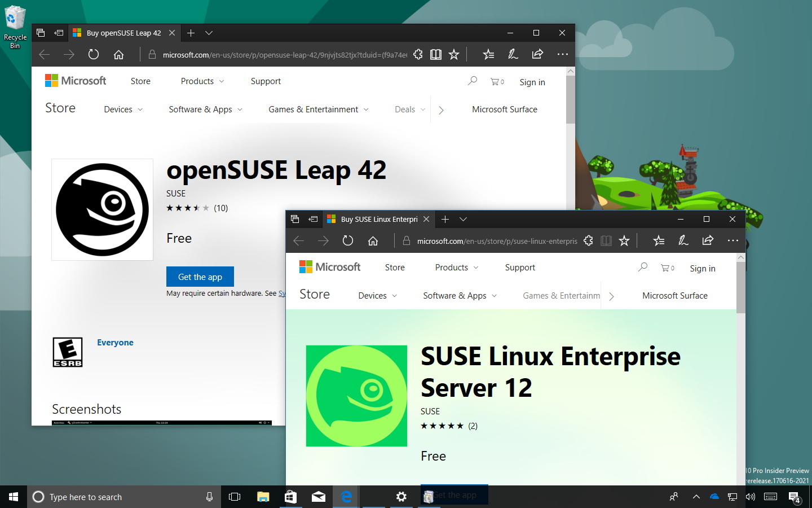
Task: Open new tab in SUSE Enterprise window
Action: 445,219
